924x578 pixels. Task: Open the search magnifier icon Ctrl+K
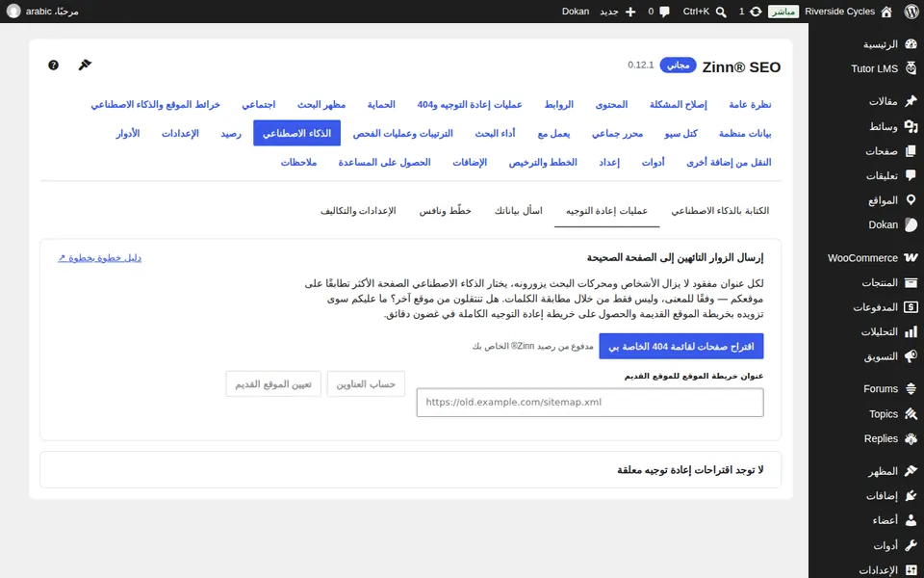click(x=721, y=12)
